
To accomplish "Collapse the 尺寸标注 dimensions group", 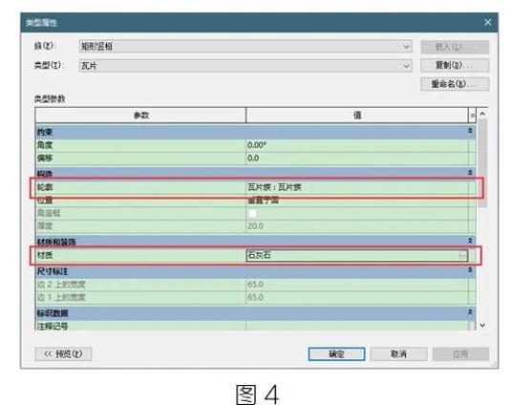I will 470,270.
